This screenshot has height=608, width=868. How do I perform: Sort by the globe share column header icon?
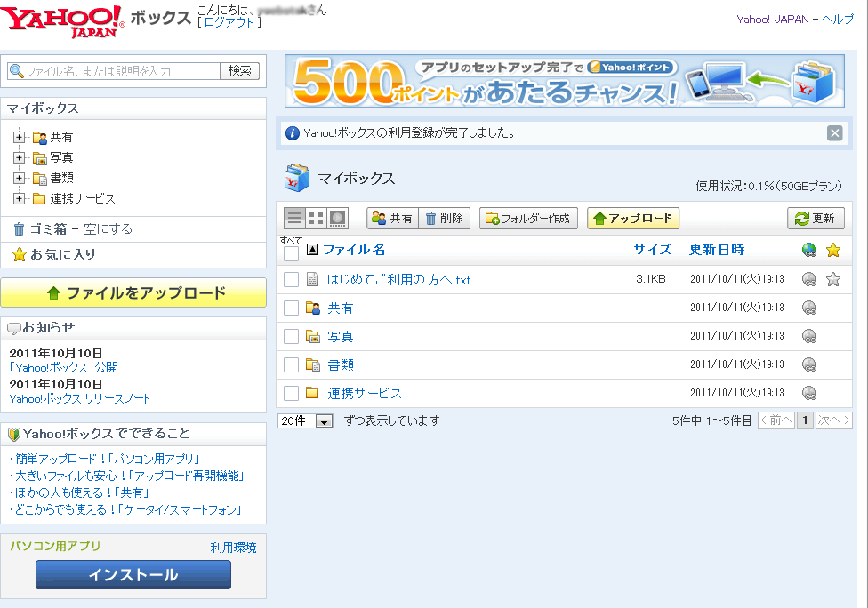tap(809, 250)
